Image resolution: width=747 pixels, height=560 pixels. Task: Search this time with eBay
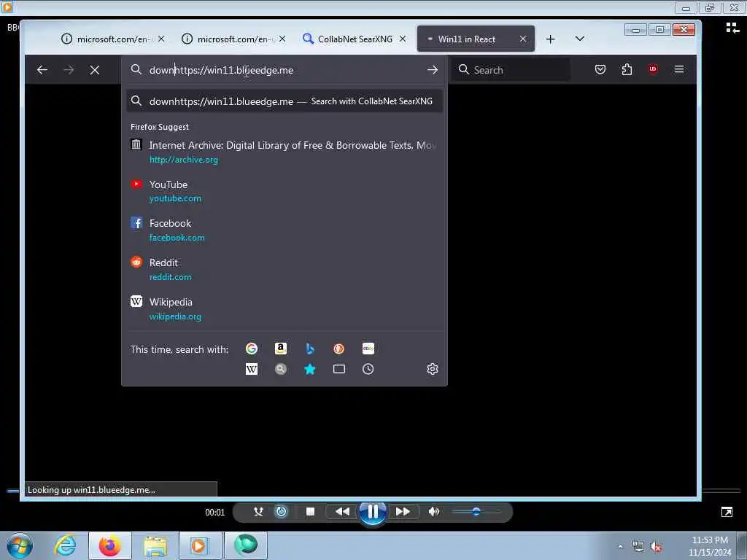[368, 349]
